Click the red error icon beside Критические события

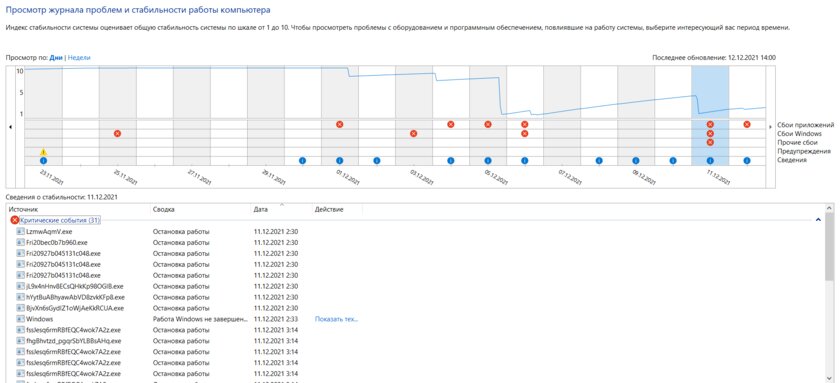(x=14, y=220)
